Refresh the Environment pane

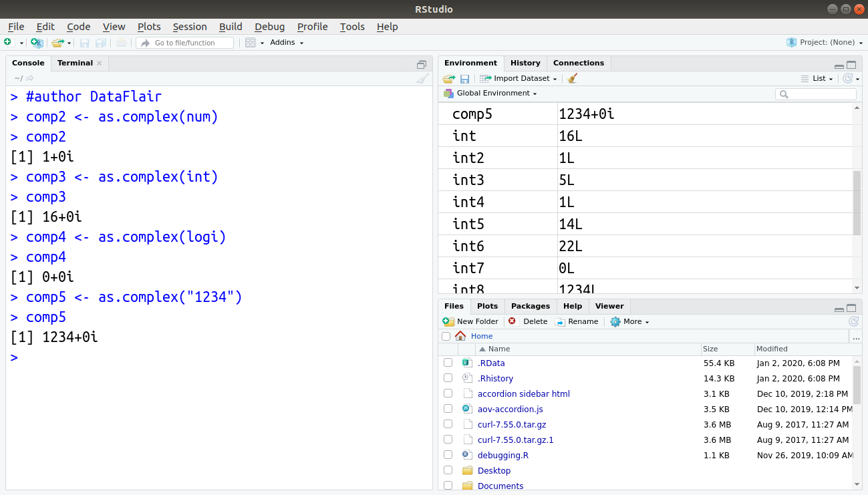tap(847, 78)
